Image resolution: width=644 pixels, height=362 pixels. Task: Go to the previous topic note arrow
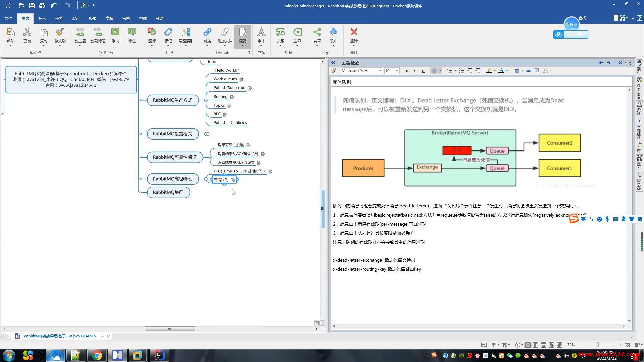tap(601, 63)
